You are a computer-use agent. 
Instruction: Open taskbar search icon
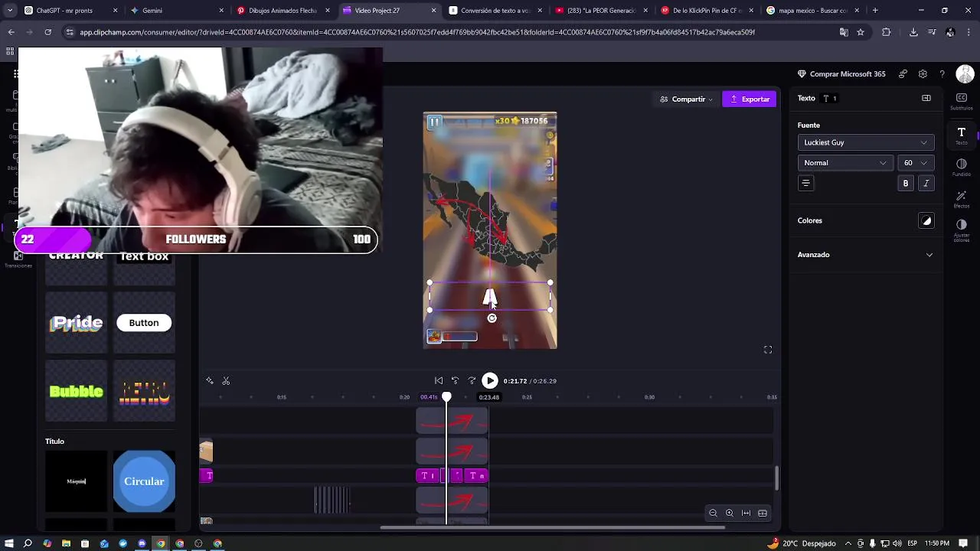click(28, 543)
